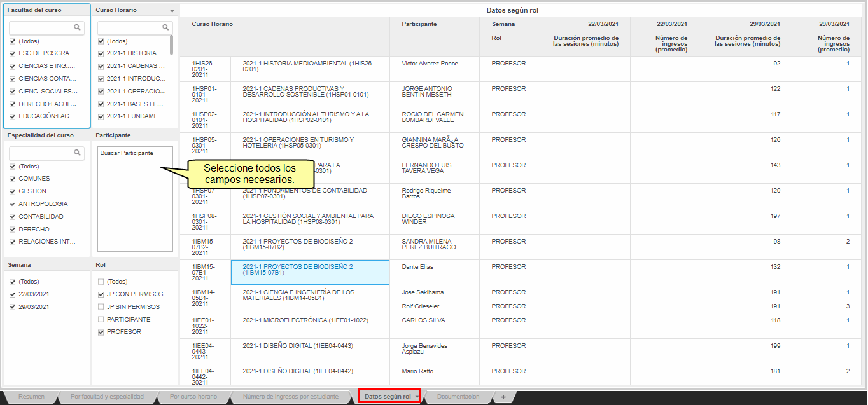The height and width of the screenshot is (405, 868).
Task: Open Número de ingresos por estudiante tab
Action: 290,397
